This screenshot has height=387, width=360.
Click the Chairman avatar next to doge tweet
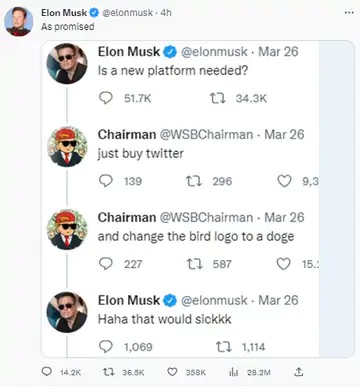[x=67, y=229]
